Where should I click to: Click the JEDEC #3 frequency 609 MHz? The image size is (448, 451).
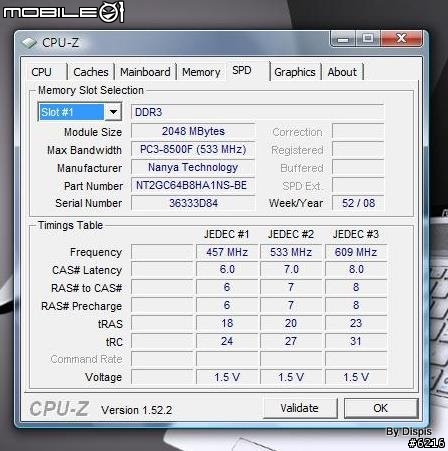356,252
